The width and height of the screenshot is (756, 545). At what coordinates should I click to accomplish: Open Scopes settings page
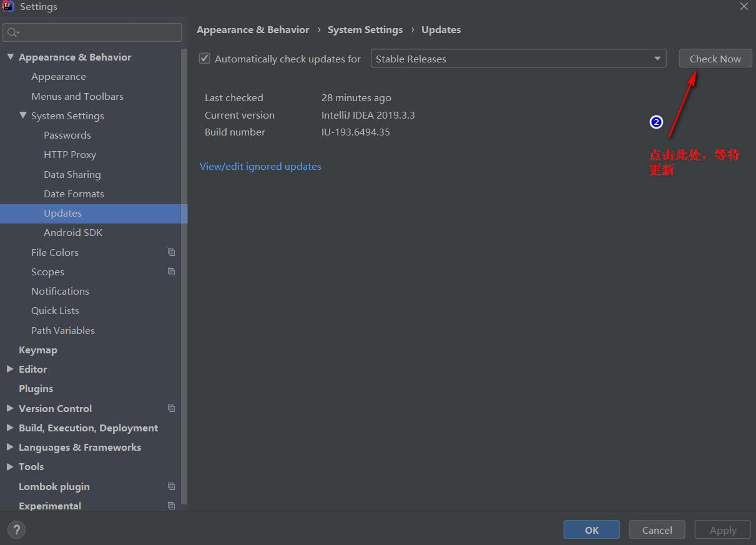[47, 272]
